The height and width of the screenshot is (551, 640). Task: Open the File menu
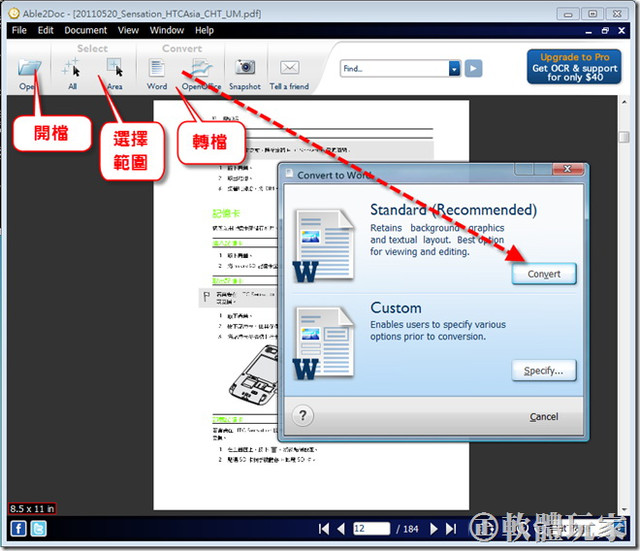point(19,30)
